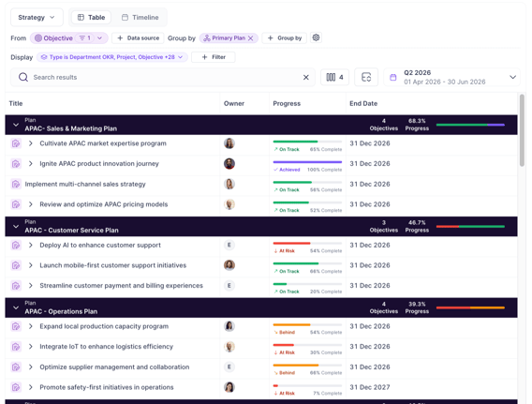
Task: Clear search with the X icon
Action: [305, 78]
